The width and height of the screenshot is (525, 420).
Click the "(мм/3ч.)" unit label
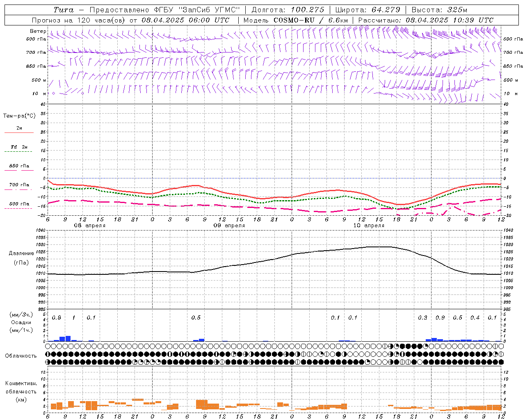tap(21, 315)
